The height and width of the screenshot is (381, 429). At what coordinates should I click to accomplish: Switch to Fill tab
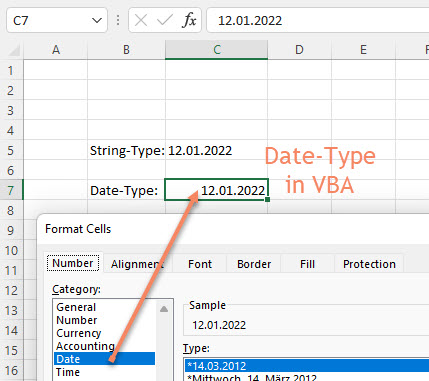click(x=307, y=264)
